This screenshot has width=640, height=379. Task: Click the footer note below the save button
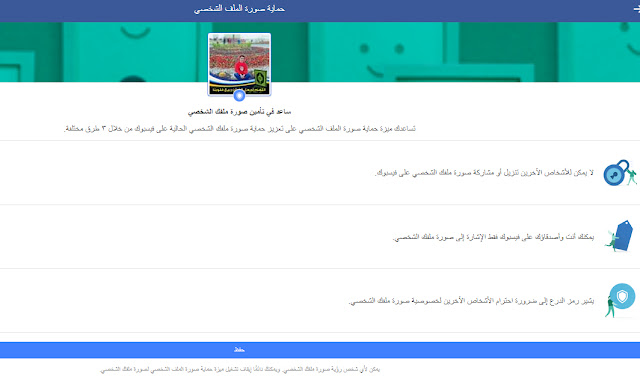(x=240, y=370)
